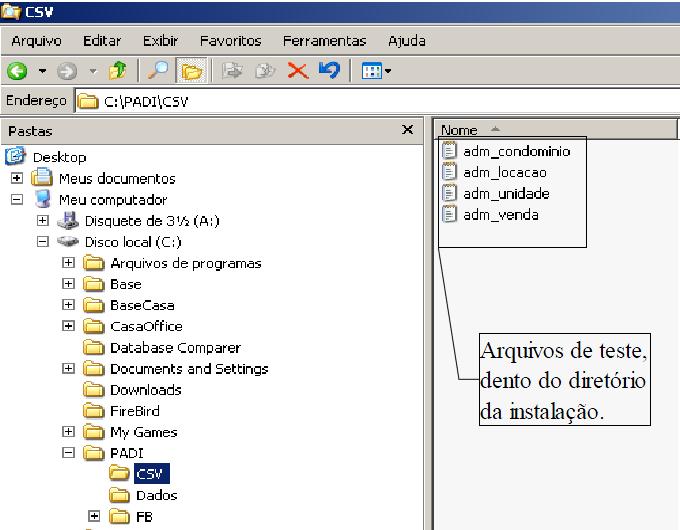Expand the FB subfolder node

click(94, 516)
